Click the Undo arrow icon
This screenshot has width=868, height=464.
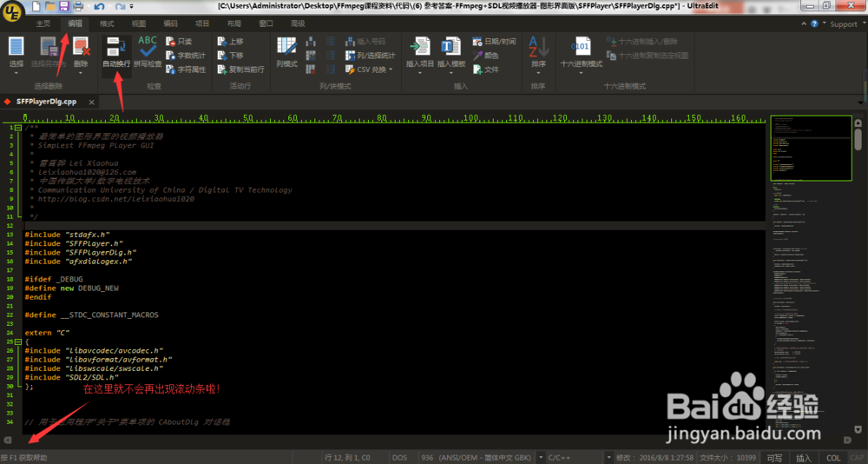pyautogui.click(x=99, y=7)
